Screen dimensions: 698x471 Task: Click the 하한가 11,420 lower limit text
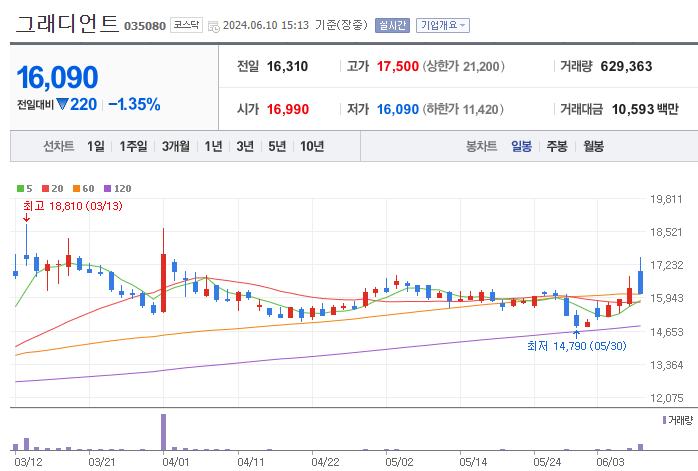click(463, 109)
